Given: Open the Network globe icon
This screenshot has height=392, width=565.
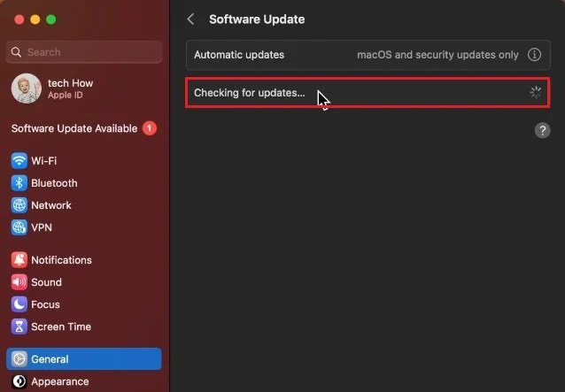Looking at the screenshot, I should coord(19,205).
